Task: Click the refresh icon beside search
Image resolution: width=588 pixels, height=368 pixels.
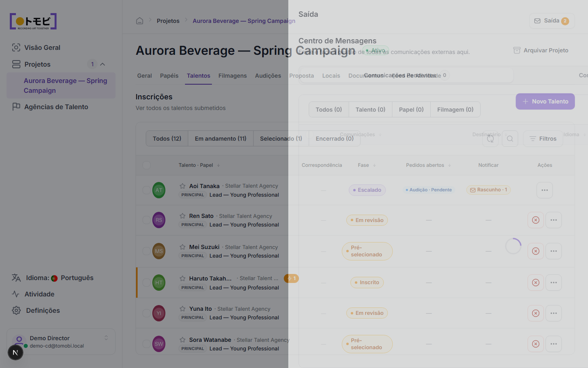Action: 490,139
